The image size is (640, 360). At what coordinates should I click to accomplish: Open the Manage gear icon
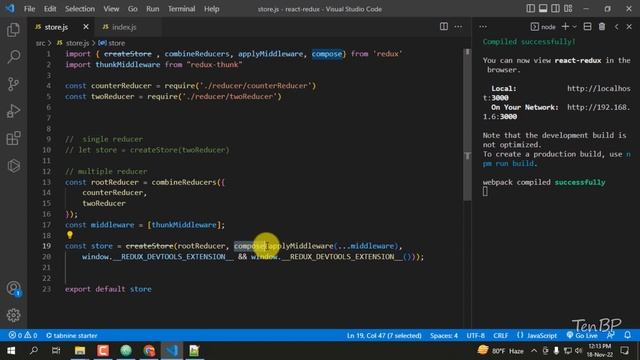click(13, 315)
